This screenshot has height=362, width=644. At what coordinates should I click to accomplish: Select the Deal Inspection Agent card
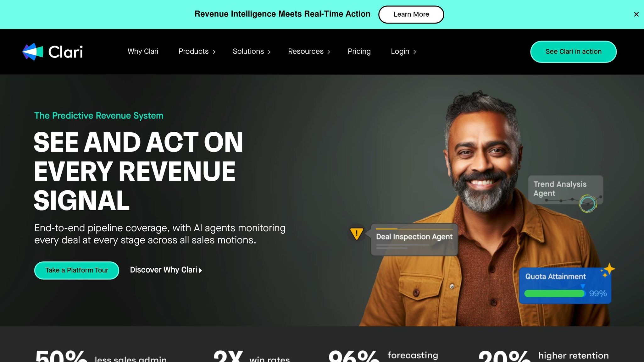[414, 239]
